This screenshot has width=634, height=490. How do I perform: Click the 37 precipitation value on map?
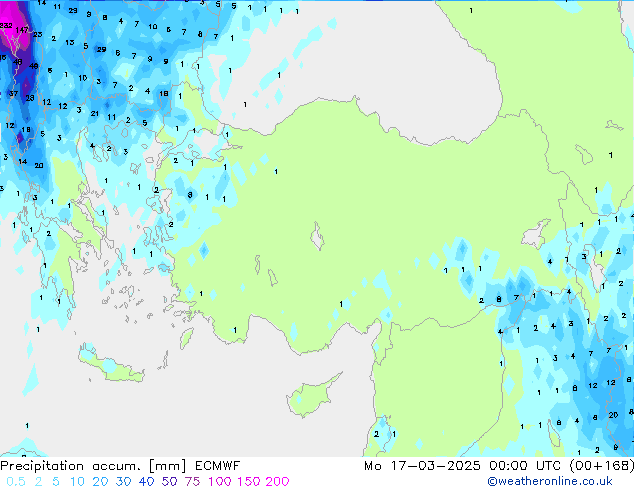pos(13,94)
